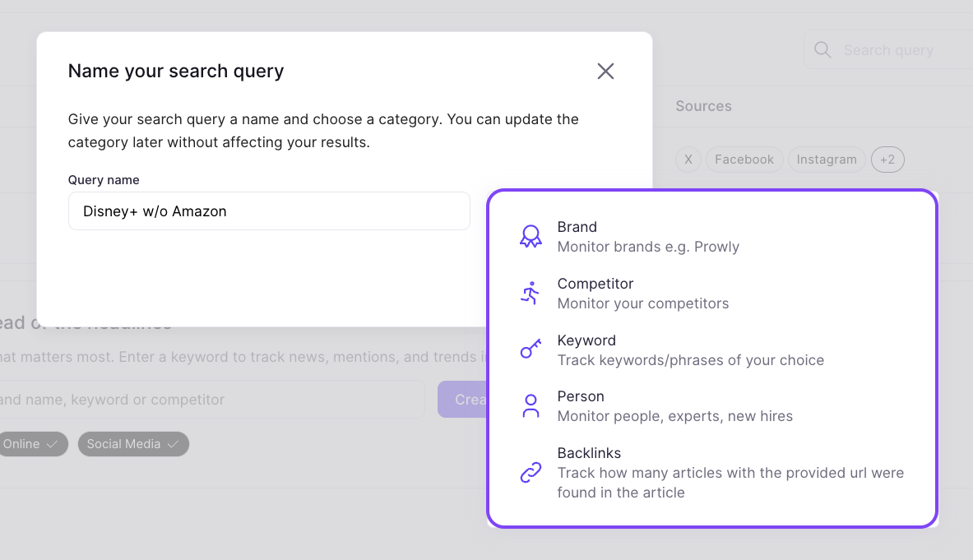
Task: Focus the Query name text field
Action: (x=269, y=211)
